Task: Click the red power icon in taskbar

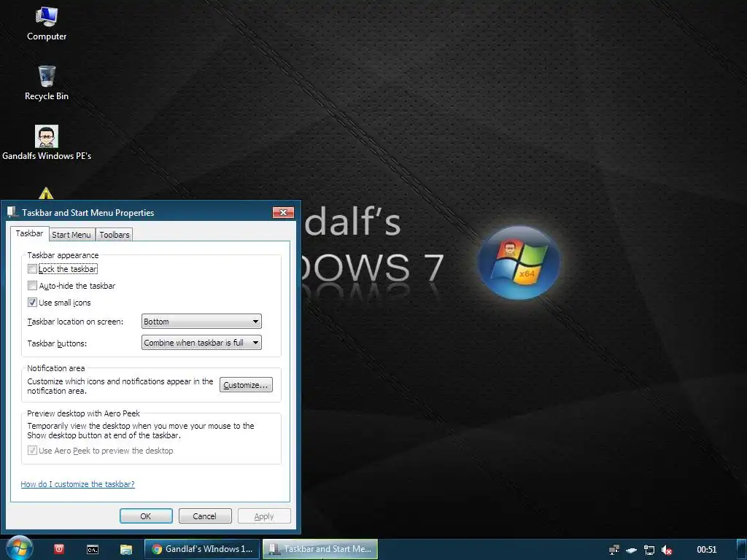Action: (x=59, y=549)
